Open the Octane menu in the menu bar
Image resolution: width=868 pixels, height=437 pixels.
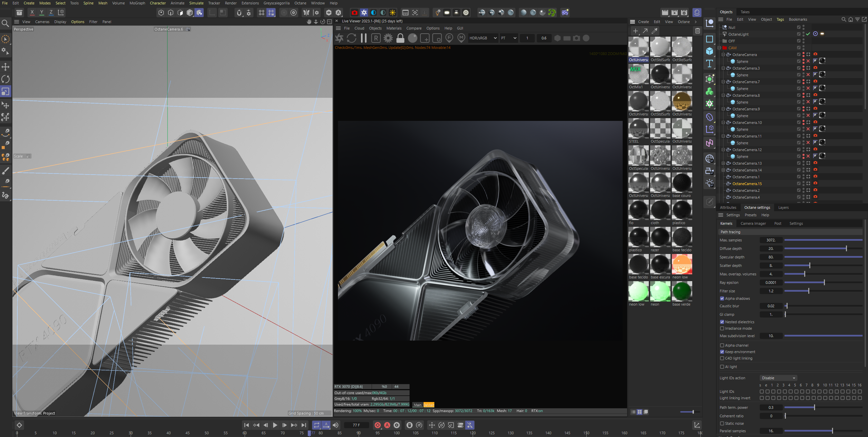300,3
